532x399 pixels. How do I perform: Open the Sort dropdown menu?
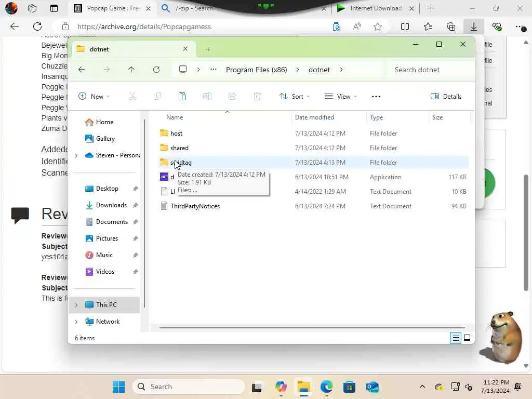(295, 96)
